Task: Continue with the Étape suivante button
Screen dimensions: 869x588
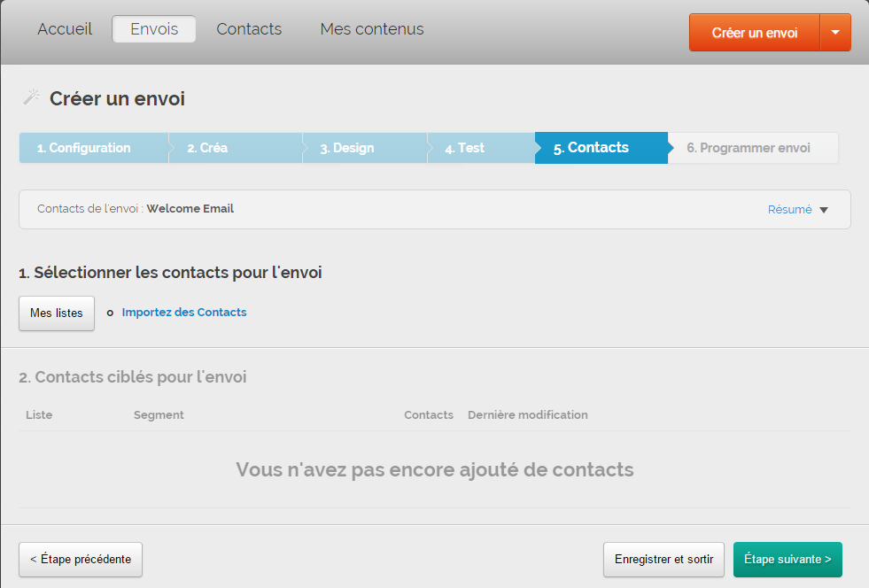Action: (x=788, y=559)
